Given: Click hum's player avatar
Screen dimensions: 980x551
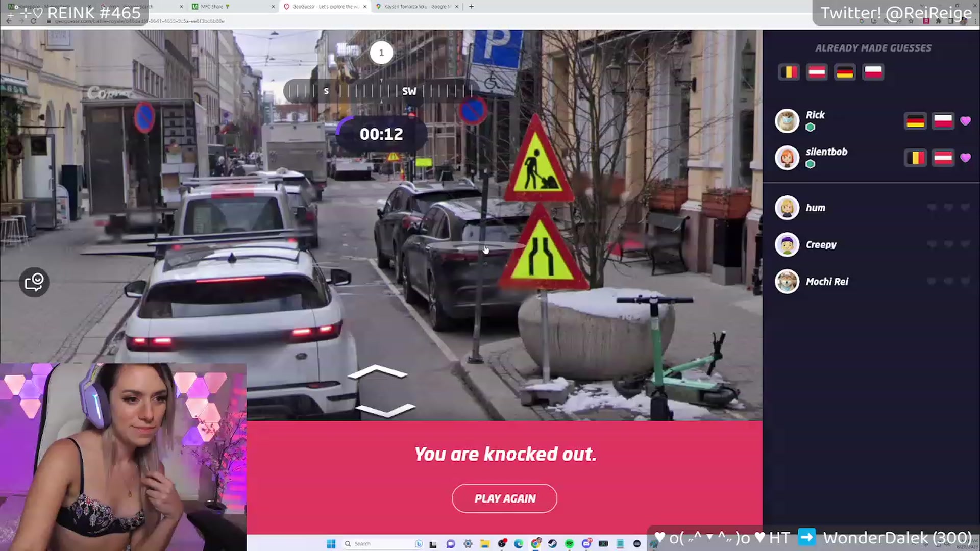Looking at the screenshot, I should pyautogui.click(x=787, y=208).
